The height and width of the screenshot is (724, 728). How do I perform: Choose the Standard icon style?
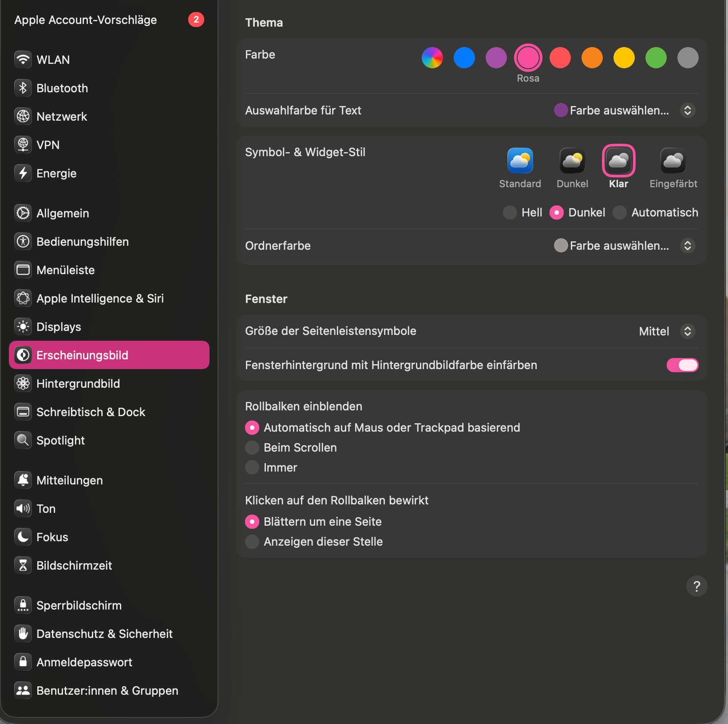(520, 161)
